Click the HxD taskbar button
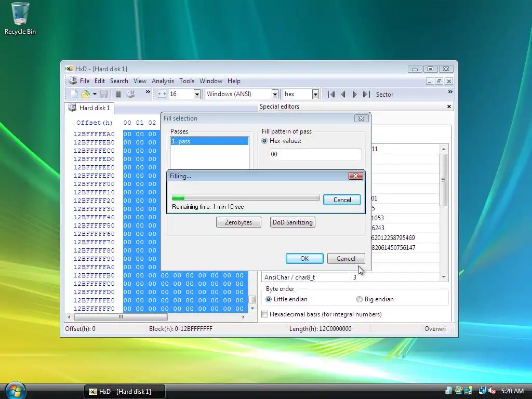 pyautogui.click(x=125, y=391)
